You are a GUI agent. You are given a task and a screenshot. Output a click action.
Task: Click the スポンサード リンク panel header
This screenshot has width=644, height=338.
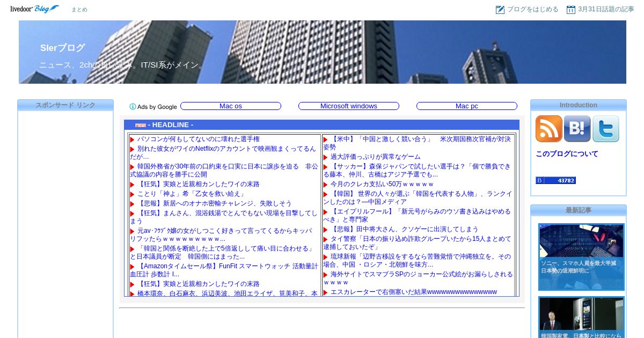[x=65, y=105]
